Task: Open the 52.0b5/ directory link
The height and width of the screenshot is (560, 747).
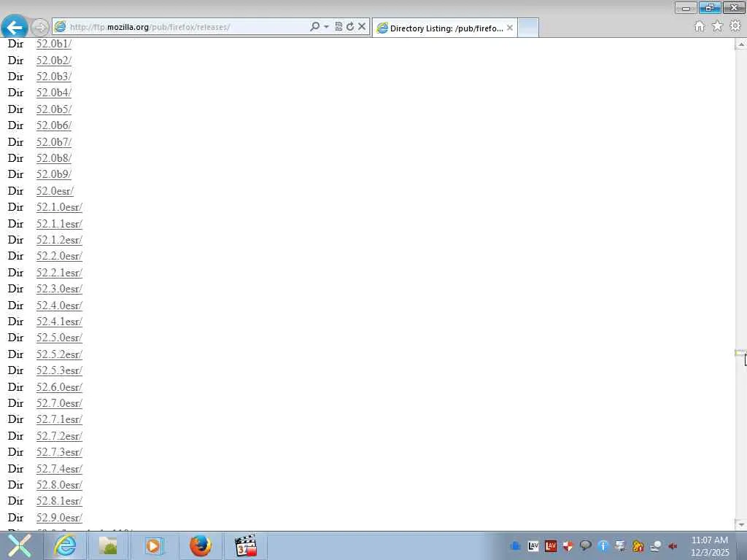Action: 54,109
